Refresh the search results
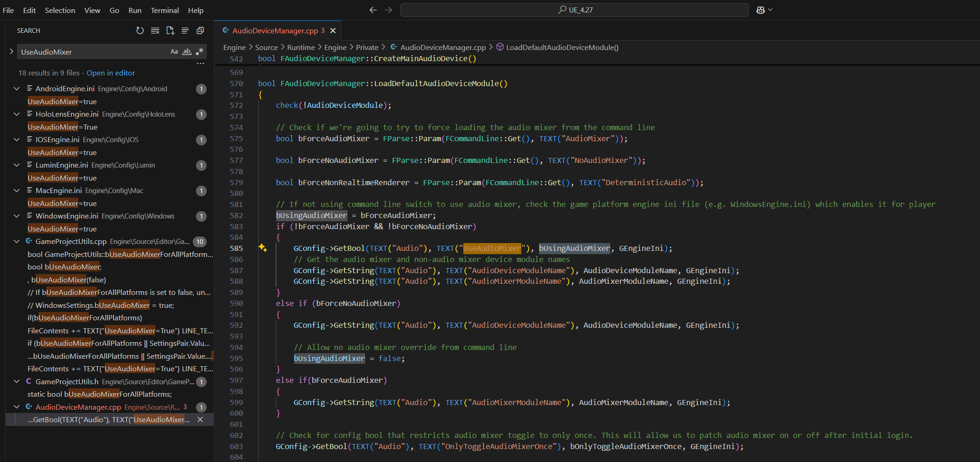The height and width of the screenshot is (462, 980). click(140, 31)
